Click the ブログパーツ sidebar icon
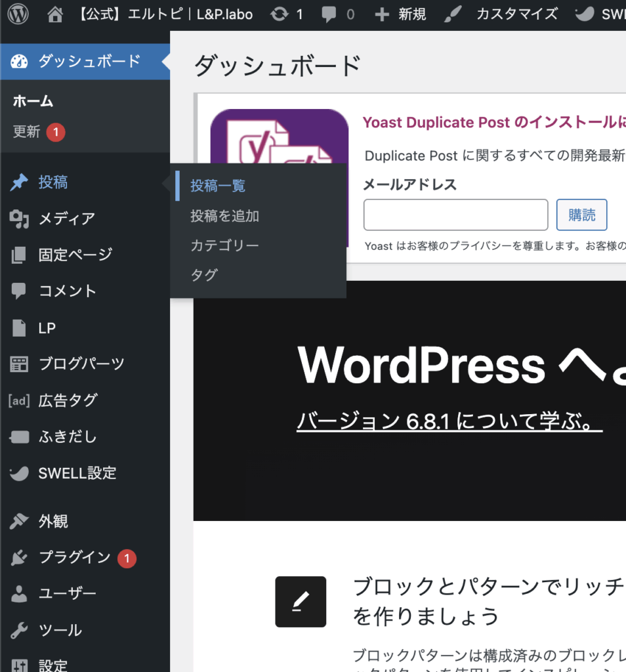The width and height of the screenshot is (626, 672). pos(19,364)
